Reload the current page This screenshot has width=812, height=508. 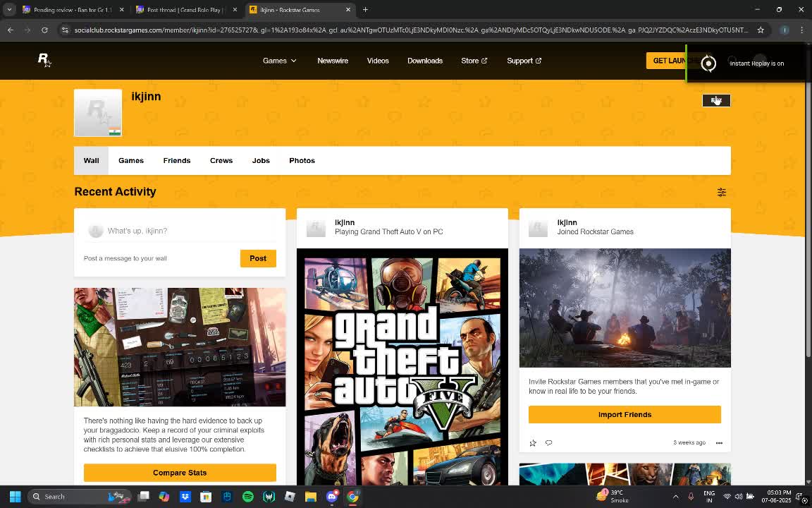point(44,30)
